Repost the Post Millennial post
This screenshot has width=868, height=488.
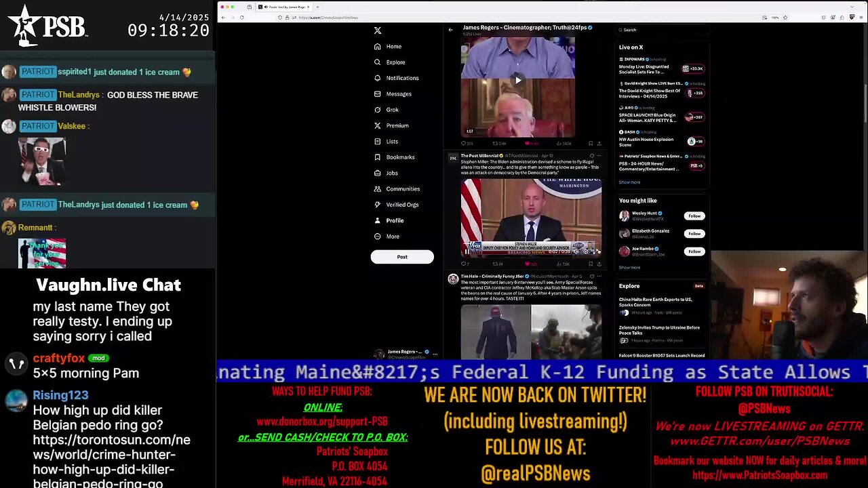(496, 264)
